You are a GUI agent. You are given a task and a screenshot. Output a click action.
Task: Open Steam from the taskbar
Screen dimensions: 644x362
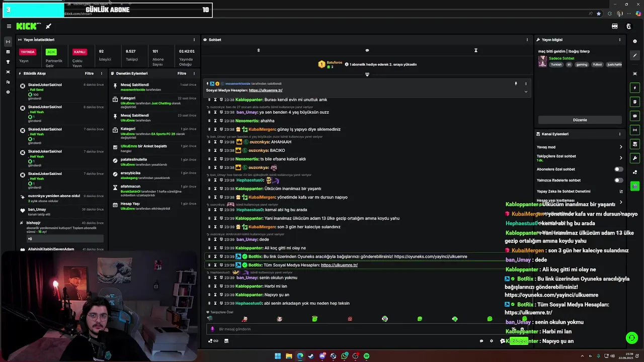pos(311,356)
